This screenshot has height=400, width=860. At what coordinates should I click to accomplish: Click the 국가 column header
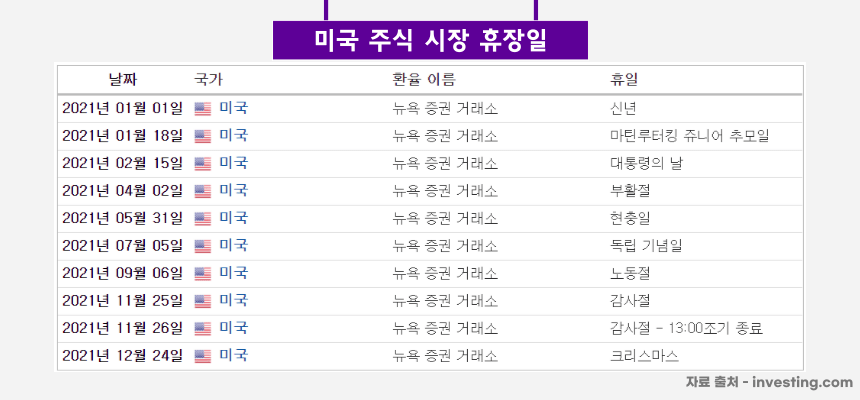tap(208, 80)
